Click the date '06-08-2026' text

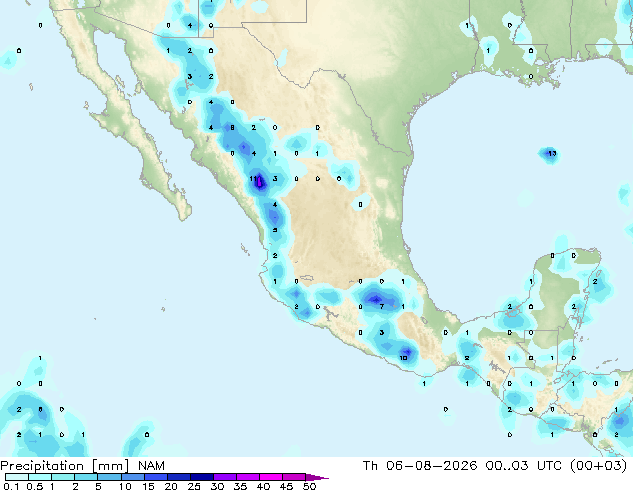click(x=431, y=466)
